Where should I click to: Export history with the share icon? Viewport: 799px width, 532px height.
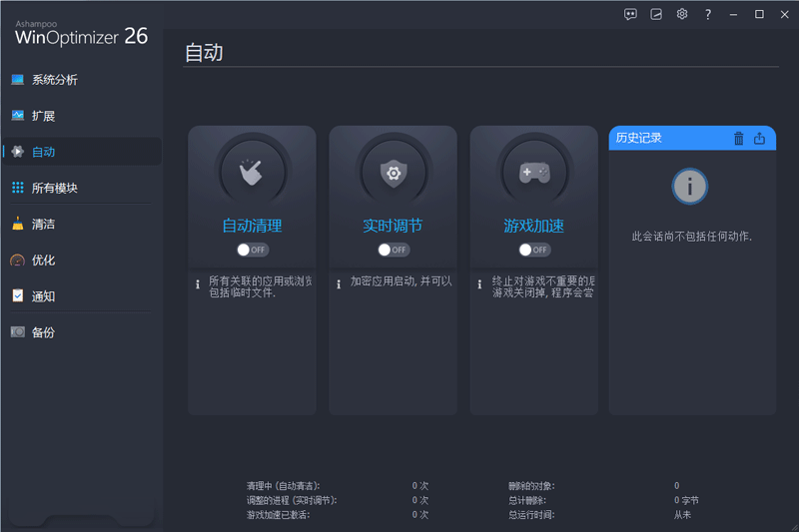coord(759,138)
